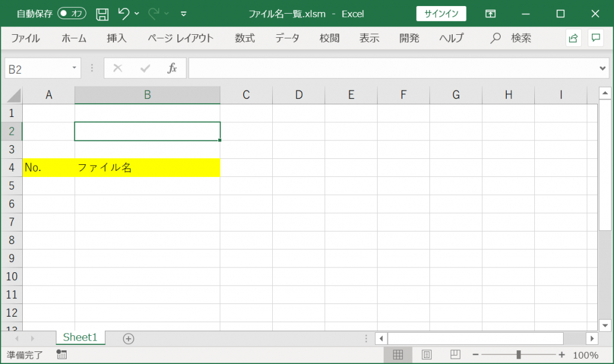
Task: Open the Comments icon
Action: click(595, 38)
